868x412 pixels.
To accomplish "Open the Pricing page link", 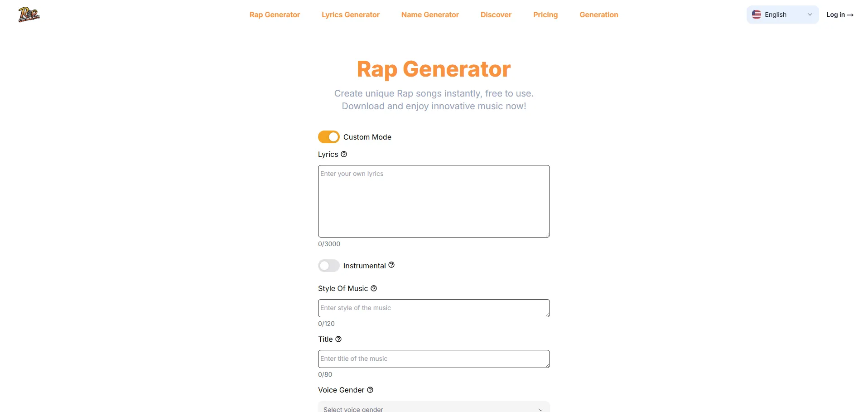I will click(545, 15).
